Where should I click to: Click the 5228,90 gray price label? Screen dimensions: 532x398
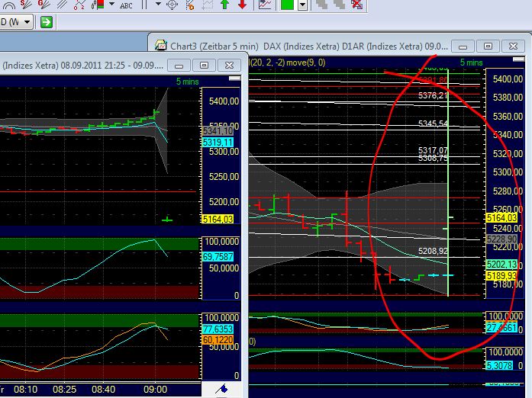pos(501,239)
